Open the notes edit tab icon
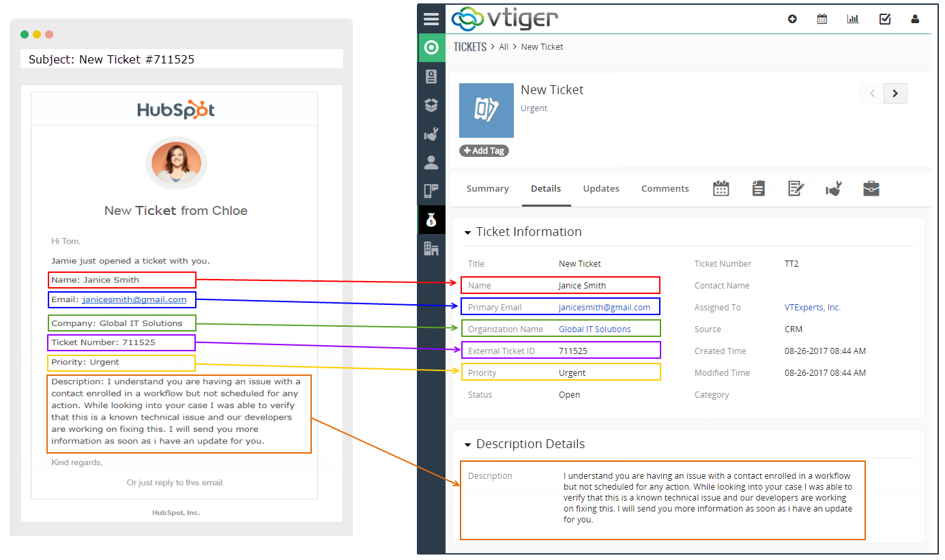Viewport: 945px width, 560px height. 796,188
